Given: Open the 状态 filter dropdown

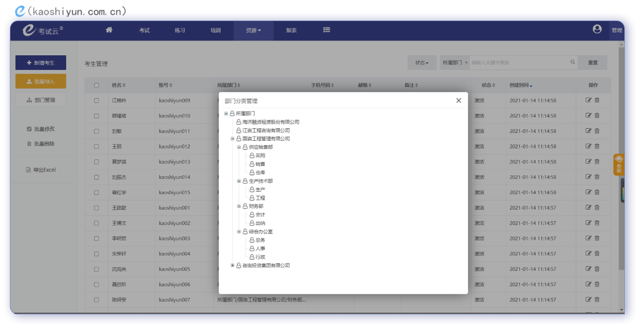Looking at the screenshot, I should (x=421, y=63).
